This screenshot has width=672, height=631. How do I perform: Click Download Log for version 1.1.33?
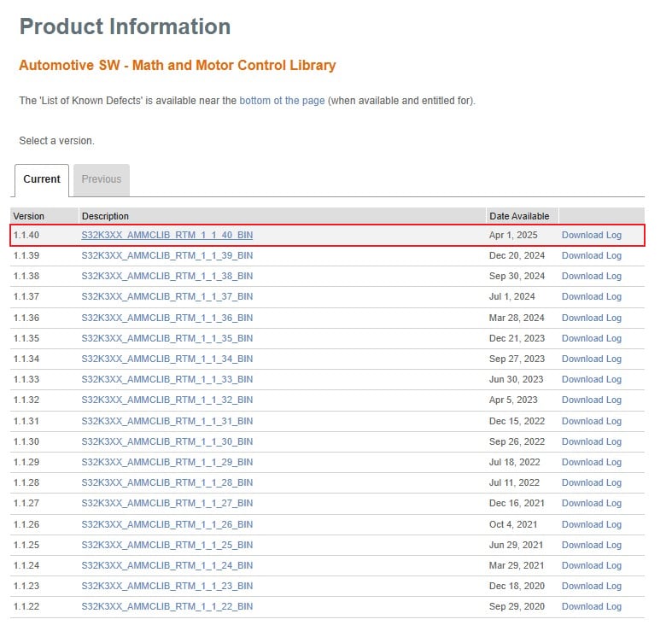[x=591, y=379]
